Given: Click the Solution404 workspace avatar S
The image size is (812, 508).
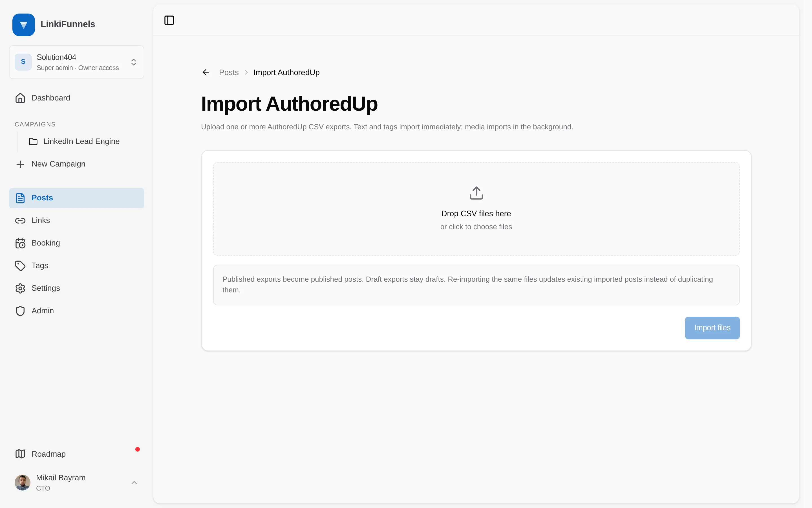Looking at the screenshot, I should coord(23,62).
